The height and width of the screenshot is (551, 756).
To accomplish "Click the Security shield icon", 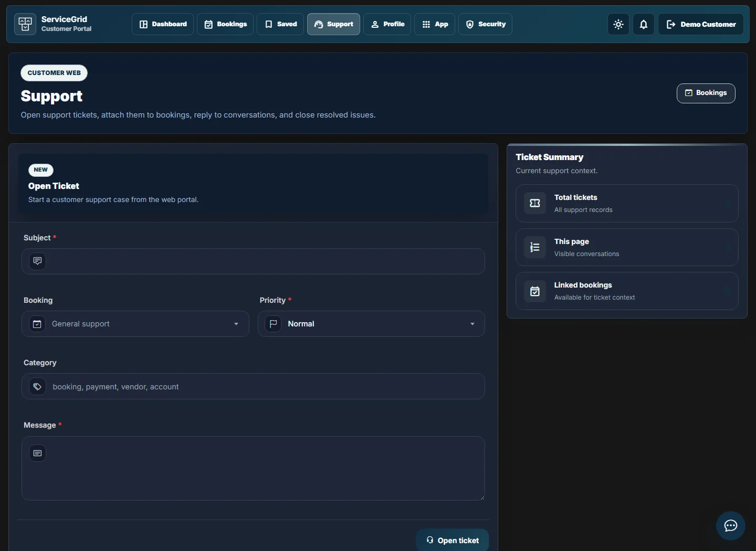I will 470,24.
